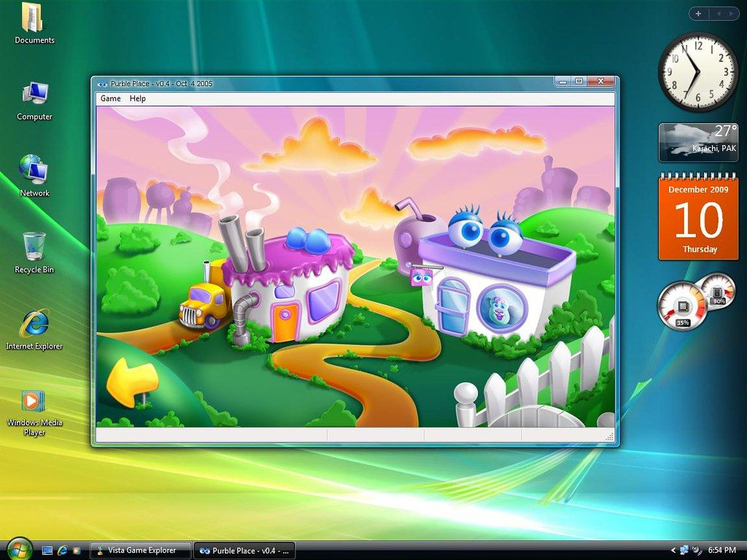
Task: Click the network tray icon
Action: tap(684, 551)
